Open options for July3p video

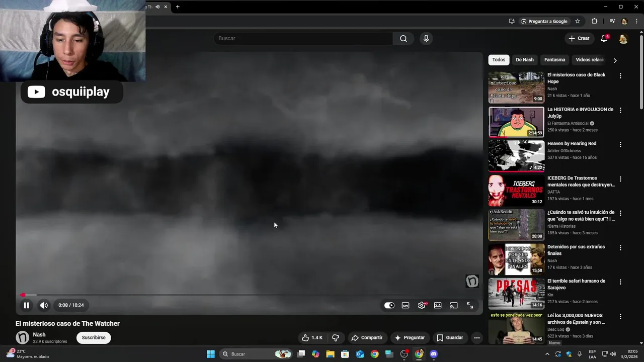(620, 110)
